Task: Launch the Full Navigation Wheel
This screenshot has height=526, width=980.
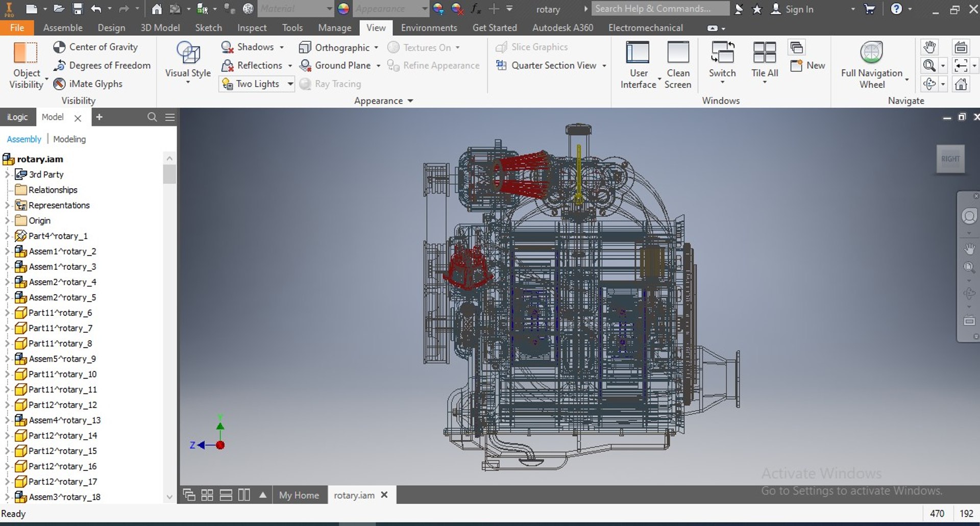Action: 872,65
